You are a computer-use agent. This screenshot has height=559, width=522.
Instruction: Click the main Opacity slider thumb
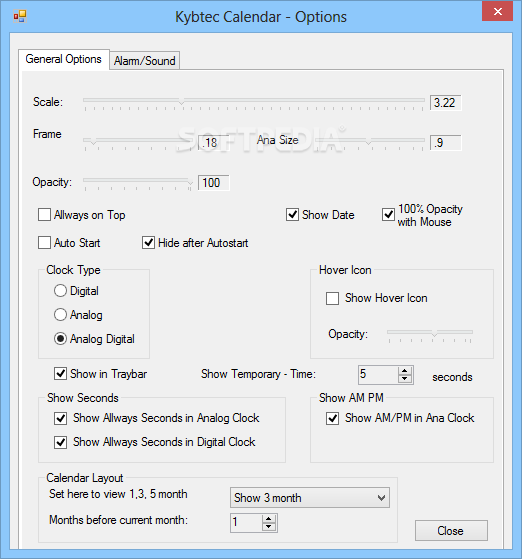[x=190, y=182]
